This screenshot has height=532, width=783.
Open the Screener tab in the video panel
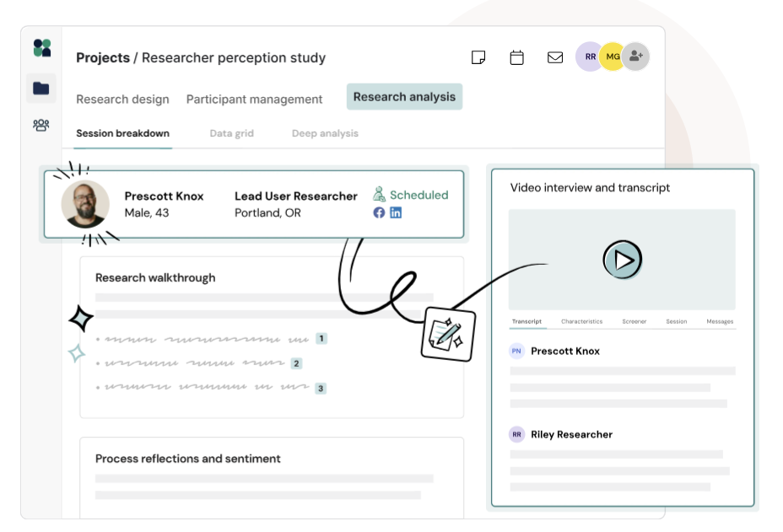click(x=634, y=321)
